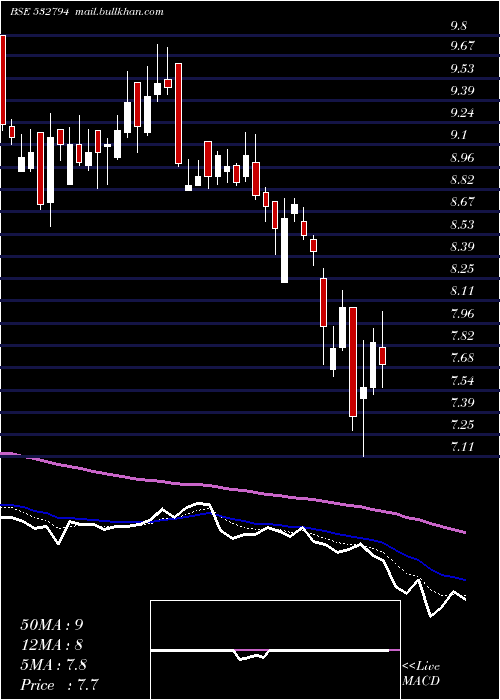
Task: Click the 12MA : 8 indicator text
Action: pos(52,645)
